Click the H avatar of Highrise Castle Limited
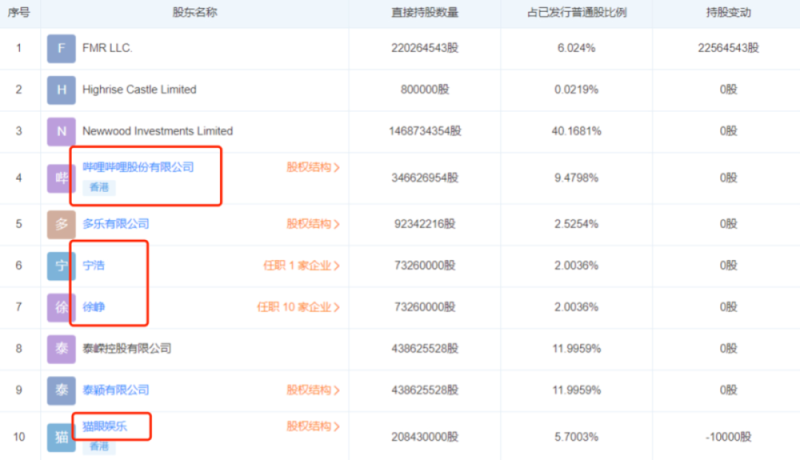This screenshot has width=800, height=460. (x=61, y=90)
